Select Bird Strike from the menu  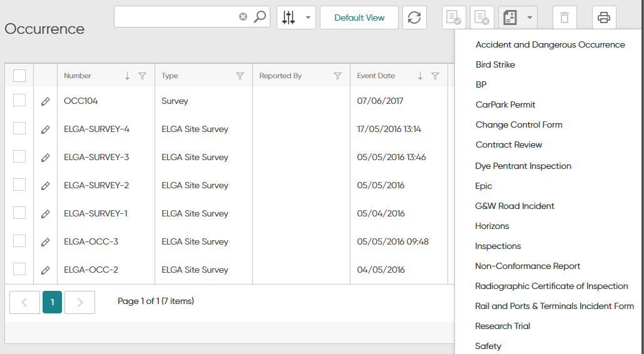[x=495, y=64]
